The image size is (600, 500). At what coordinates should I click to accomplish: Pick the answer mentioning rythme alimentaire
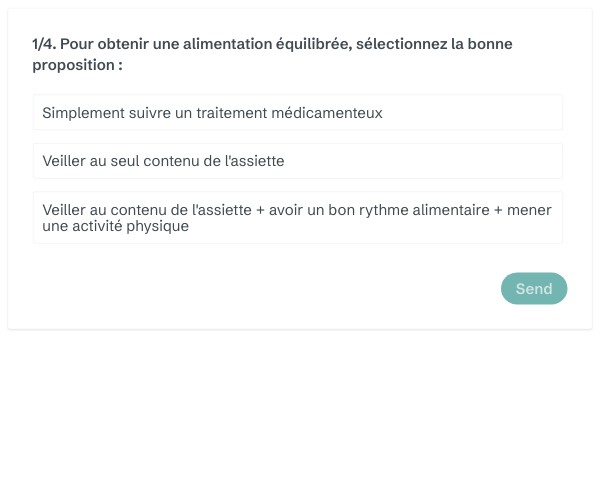click(297, 217)
